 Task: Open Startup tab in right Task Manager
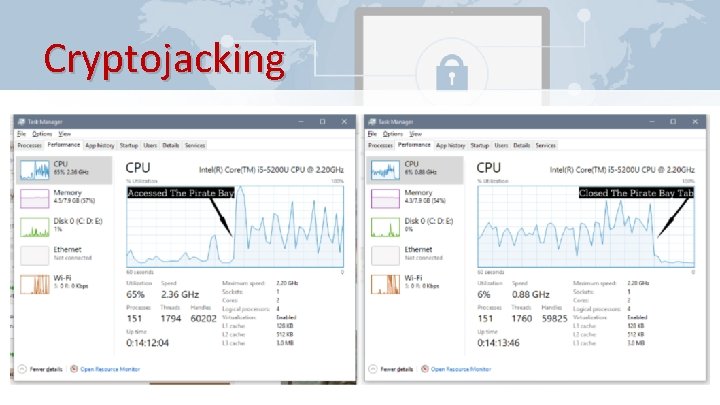(479, 145)
